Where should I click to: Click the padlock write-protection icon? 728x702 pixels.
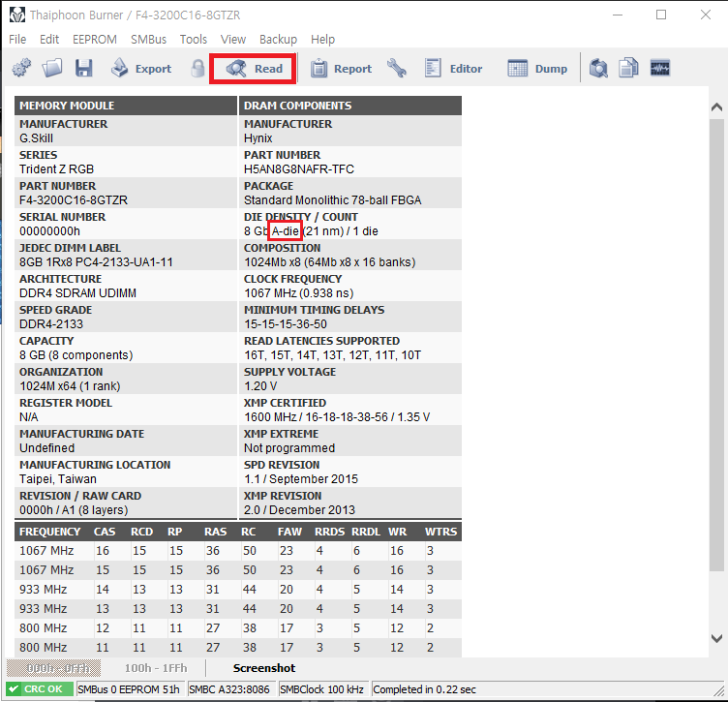tap(197, 68)
